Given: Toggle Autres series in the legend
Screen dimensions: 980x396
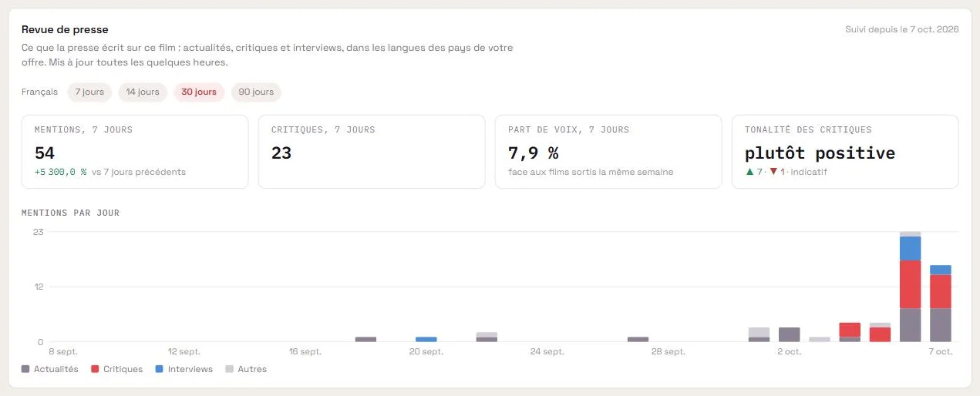Looking at the screenshot, I should tap(246, 369).
